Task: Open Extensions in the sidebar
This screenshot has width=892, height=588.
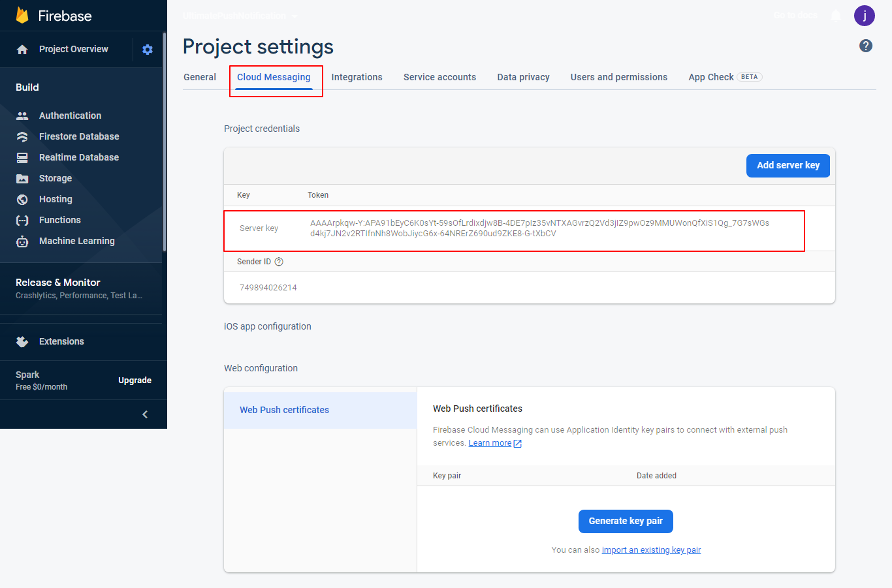Action: (x=61, y=341)
